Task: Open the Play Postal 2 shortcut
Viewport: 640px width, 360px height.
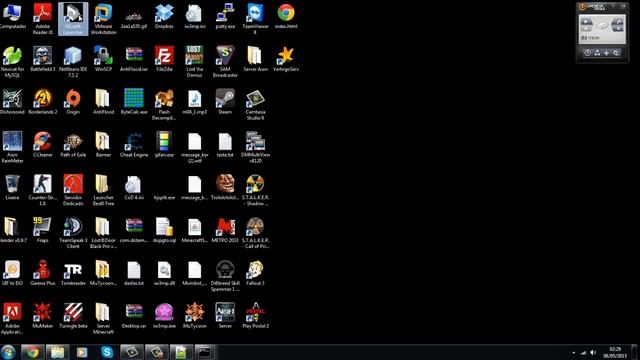Action: point(256,316)
